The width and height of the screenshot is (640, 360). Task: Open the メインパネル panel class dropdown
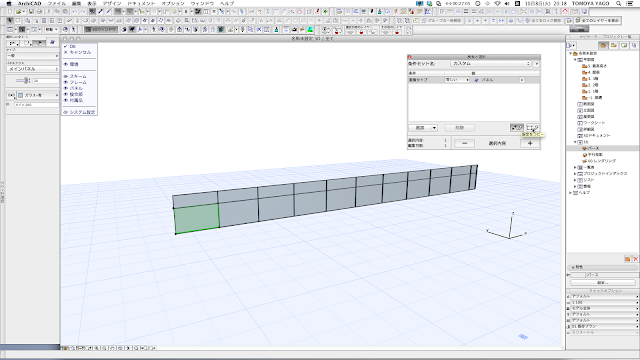pyautogui.click(x=33, y=69)
